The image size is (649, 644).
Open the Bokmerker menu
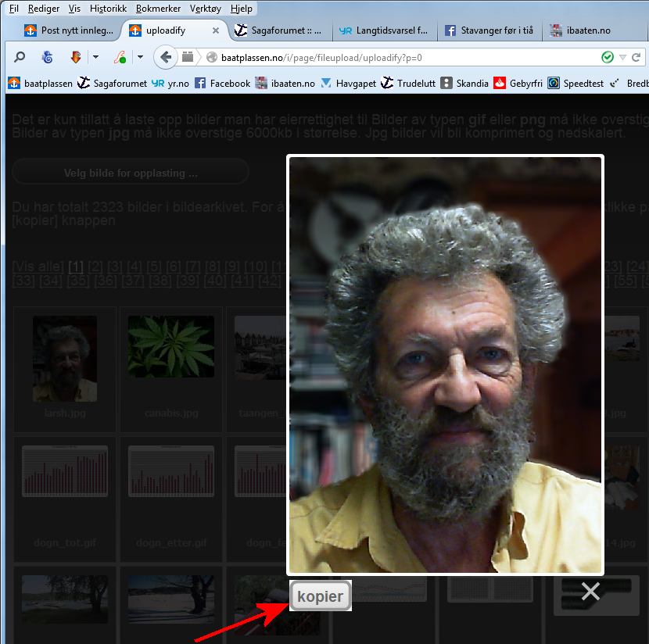tap(158, 9)
